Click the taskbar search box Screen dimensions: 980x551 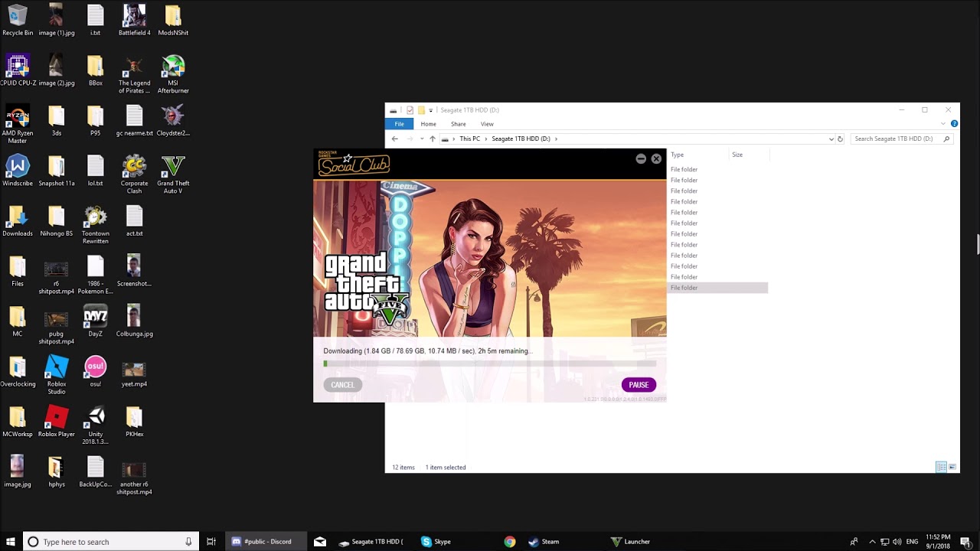[111, 542]
